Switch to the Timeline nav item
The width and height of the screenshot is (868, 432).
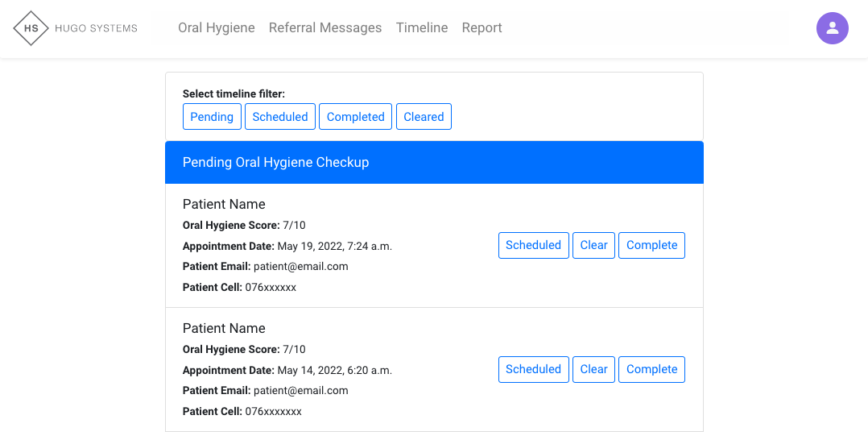[x=421, y=28]
